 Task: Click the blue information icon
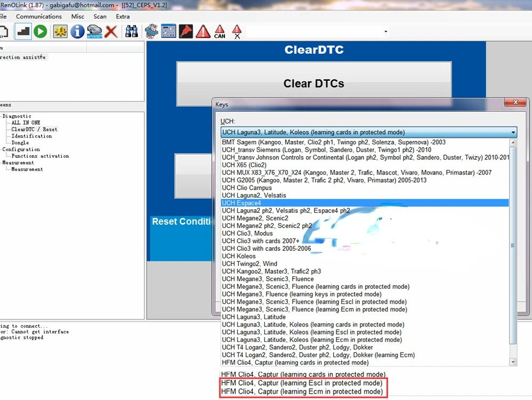(x=77, y=31)
